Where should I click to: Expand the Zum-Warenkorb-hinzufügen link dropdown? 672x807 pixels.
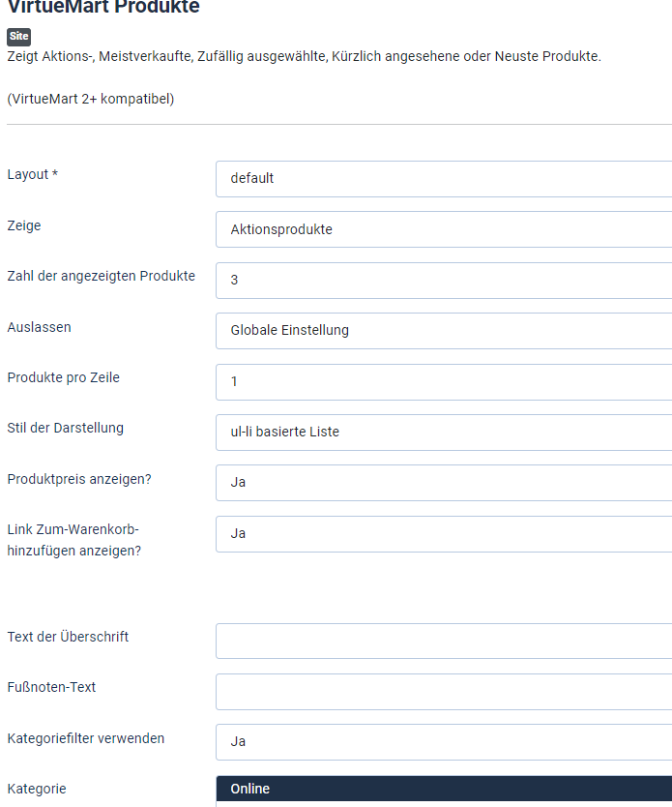[443, 534]
